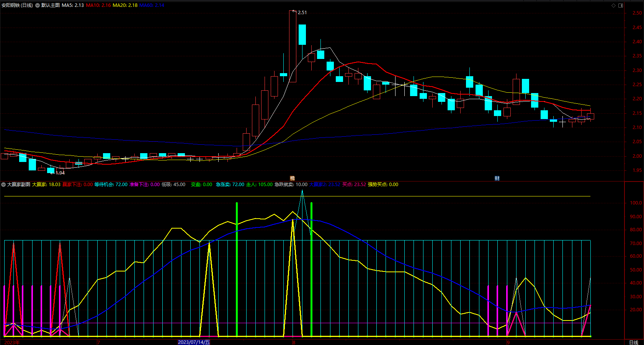Expand the arrow before 大赢家副图
644x345 pixels.
click(3, 185)
